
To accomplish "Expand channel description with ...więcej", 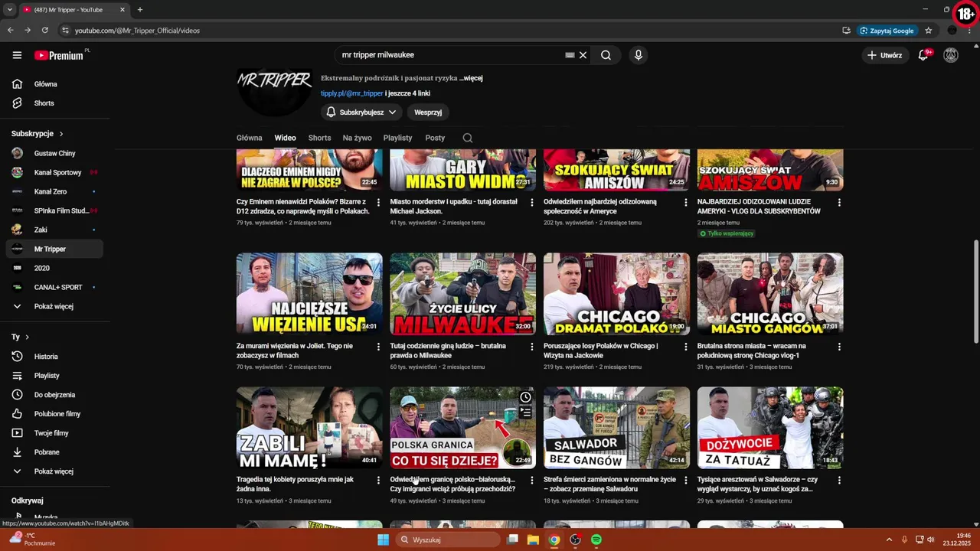I will tap(472, 78).
